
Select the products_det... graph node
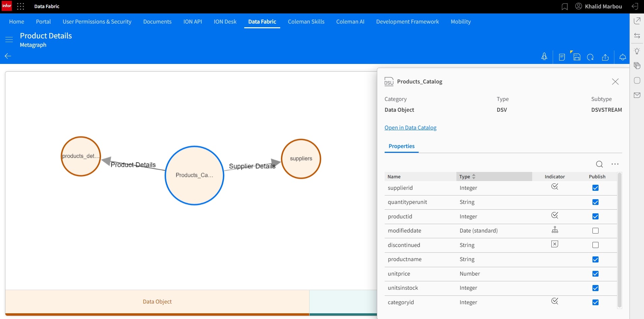(x=81, y=156)
